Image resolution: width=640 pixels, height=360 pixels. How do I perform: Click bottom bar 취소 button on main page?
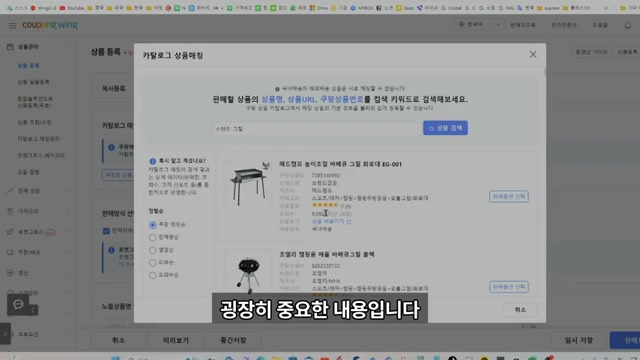click(x=118, y=340)
